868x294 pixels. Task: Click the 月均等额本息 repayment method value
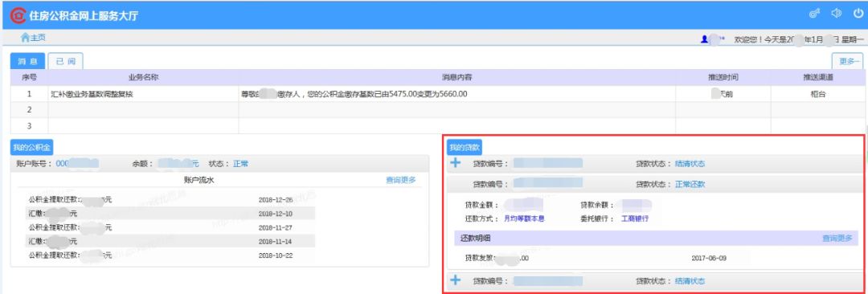click(524, 218)
